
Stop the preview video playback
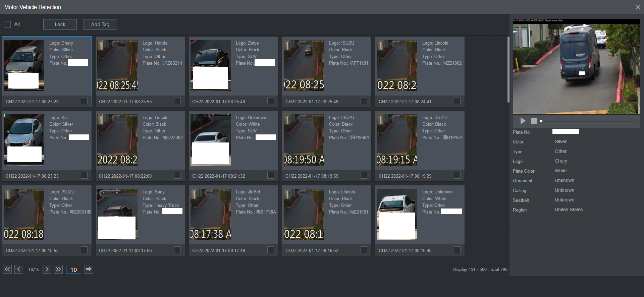tap(534, 121)
